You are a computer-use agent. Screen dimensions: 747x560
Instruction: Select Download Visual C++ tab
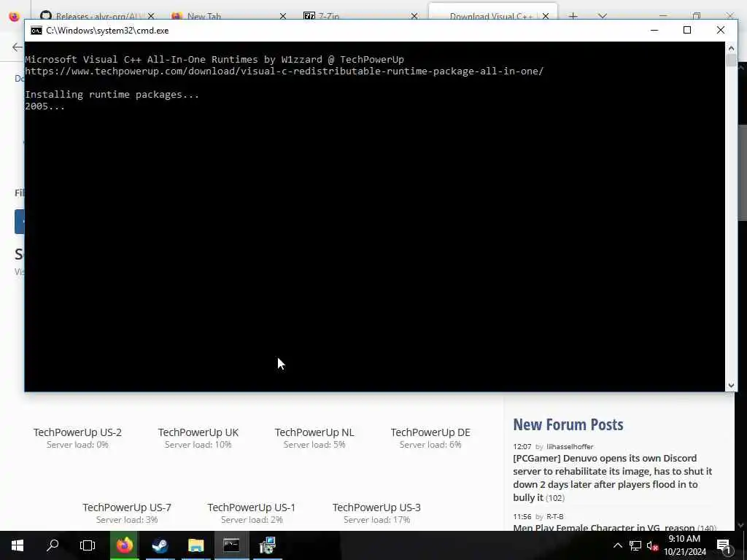click(490, 16)
